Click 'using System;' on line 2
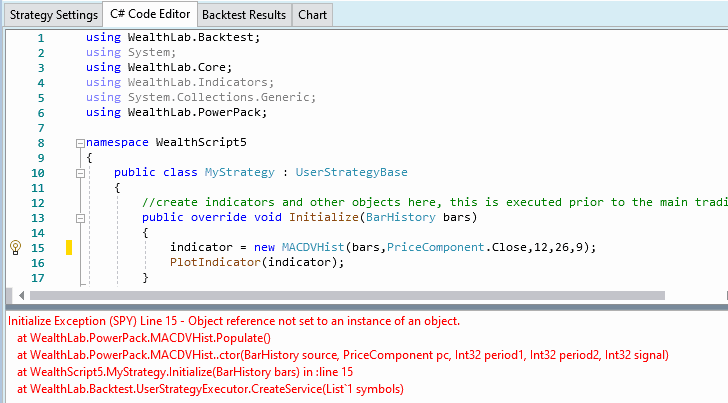728x403 pixels. 131,52
